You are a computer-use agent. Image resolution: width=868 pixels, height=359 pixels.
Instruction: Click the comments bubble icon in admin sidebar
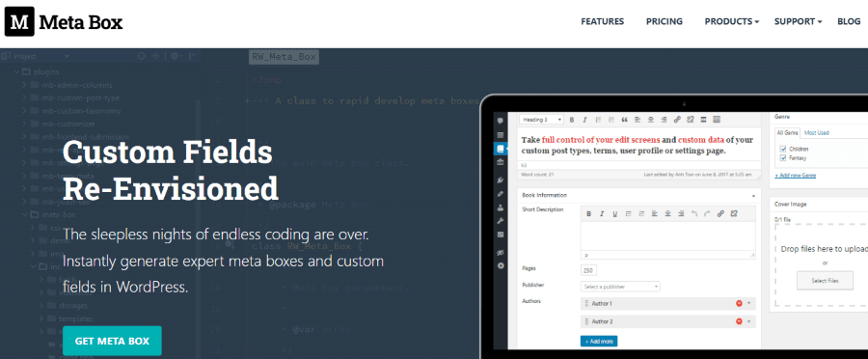click(x=501, y=121)
